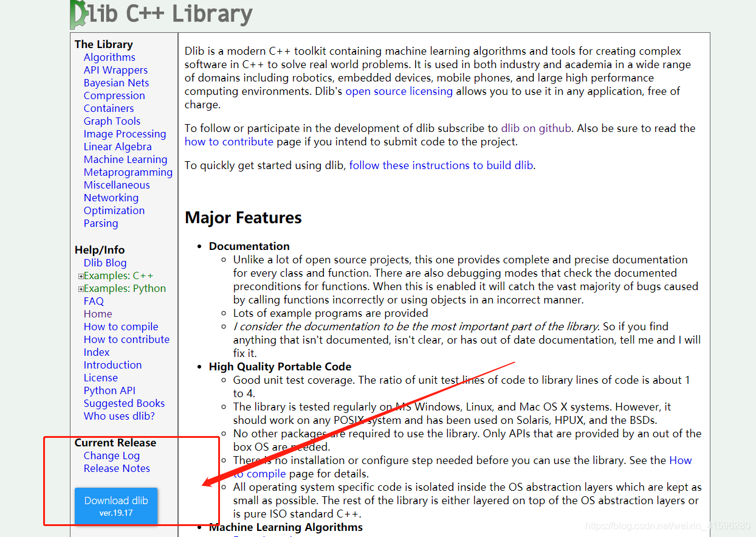This screenshot has width=756, height=537.
Task: Click how to contribute link in paragraph
Action: tap(229, 142)
